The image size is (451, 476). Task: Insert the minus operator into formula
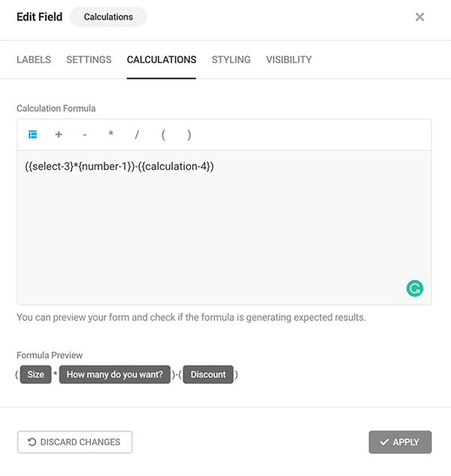[85, 135]
